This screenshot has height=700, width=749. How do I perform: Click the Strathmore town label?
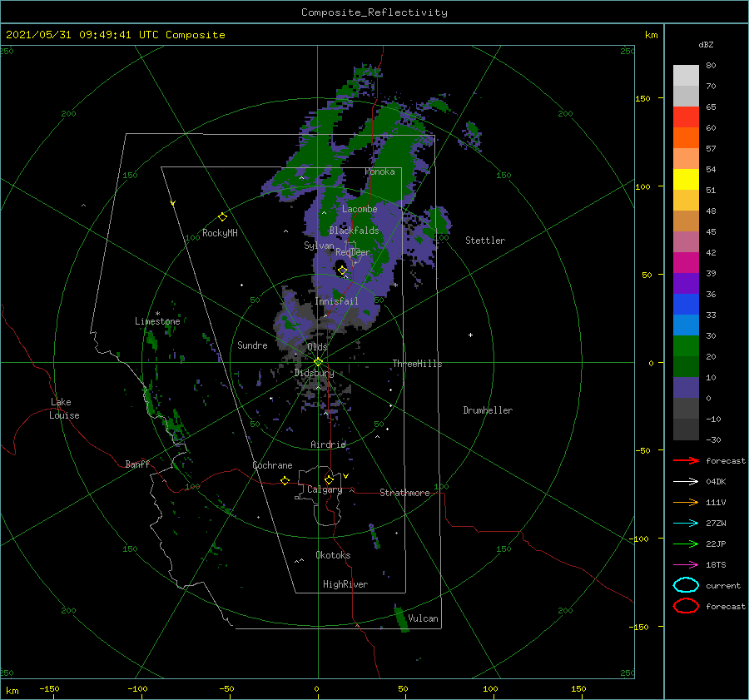point(404,493)
